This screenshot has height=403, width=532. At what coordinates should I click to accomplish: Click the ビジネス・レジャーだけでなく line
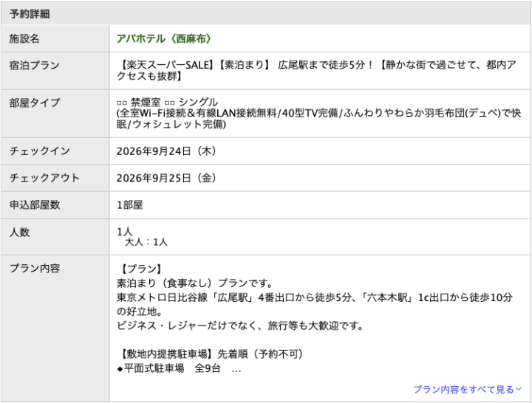point(240,325)
